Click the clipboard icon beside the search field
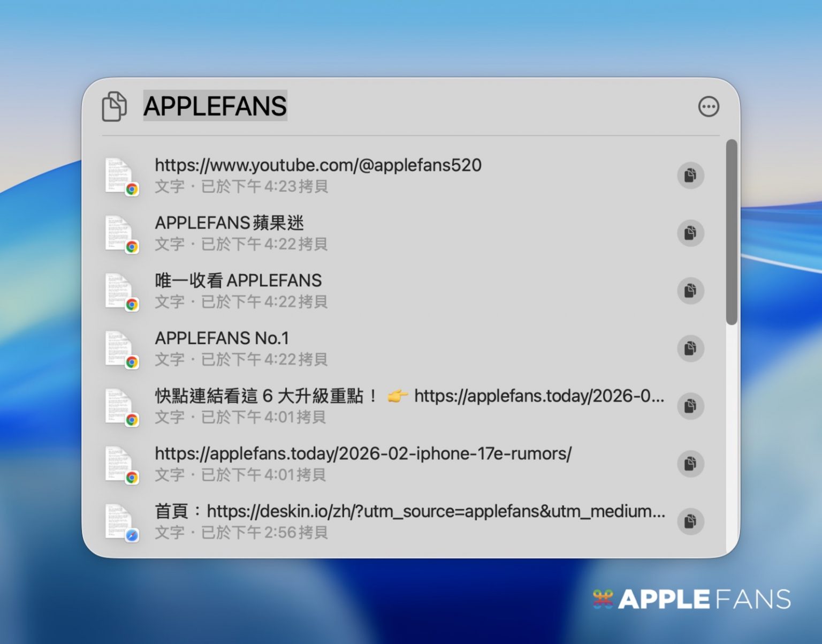Screen dimensions: 822x644 point(114,106)
